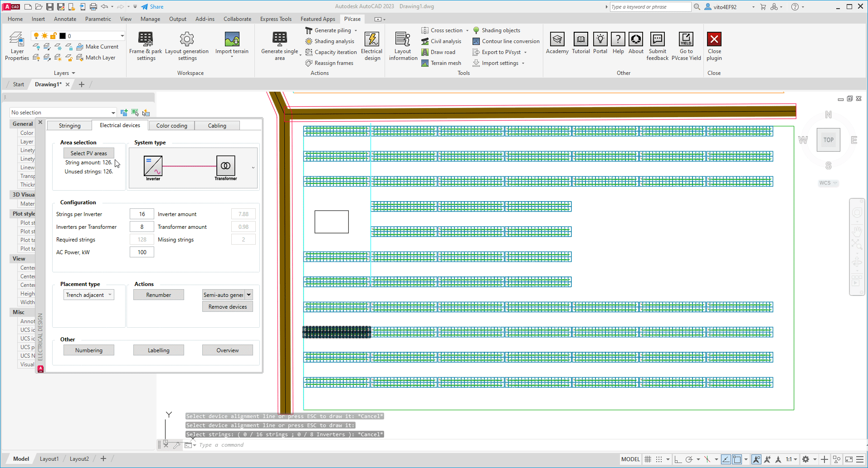Expand Import settings dropdown

[x=523, y=64]
